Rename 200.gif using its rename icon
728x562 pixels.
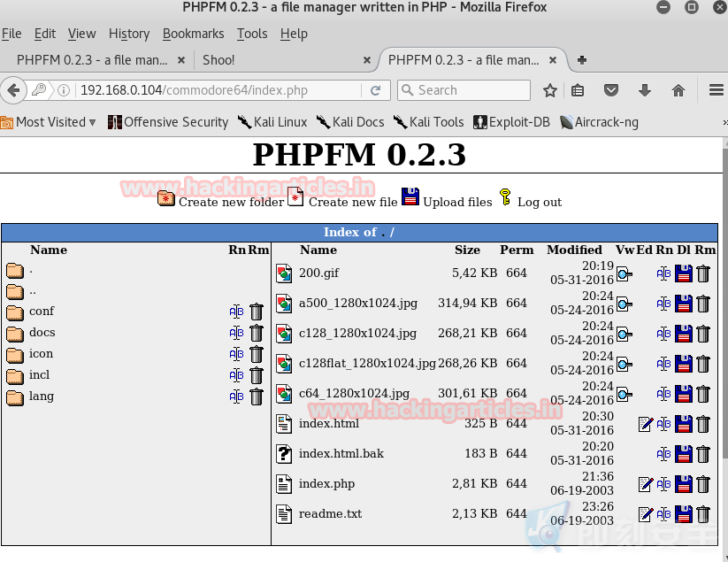tap(664, 274)
